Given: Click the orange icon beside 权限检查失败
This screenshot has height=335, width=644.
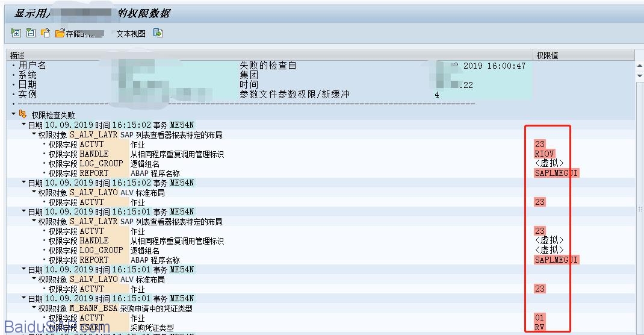Looking at the screenshot, I should pos(23,114).
